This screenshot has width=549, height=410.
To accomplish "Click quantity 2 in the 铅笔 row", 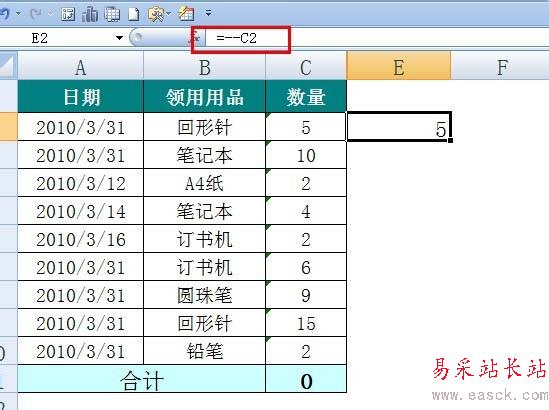I will tap(306, 351).
